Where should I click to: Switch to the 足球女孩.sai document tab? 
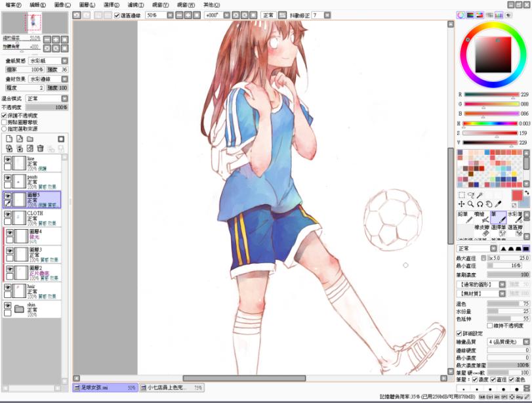pos(105,387)
